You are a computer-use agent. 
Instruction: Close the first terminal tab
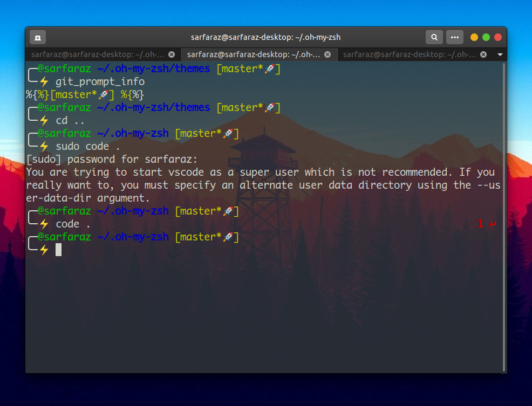(172, 54)
